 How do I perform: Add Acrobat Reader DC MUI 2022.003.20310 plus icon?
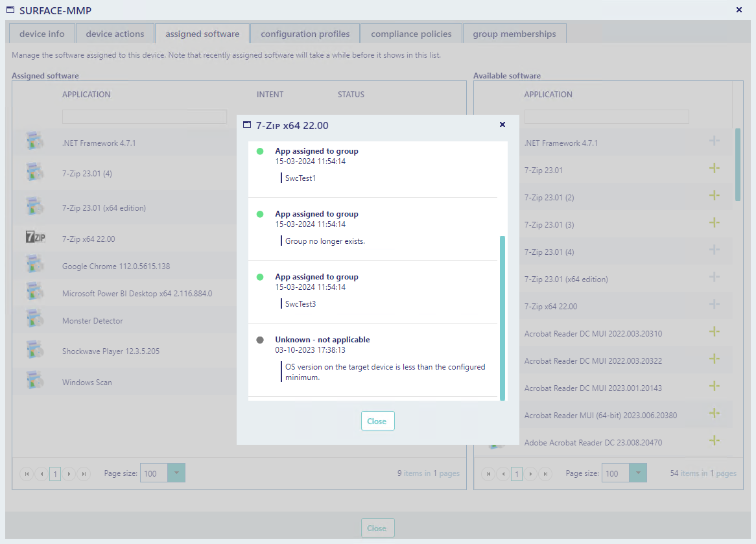715,332
